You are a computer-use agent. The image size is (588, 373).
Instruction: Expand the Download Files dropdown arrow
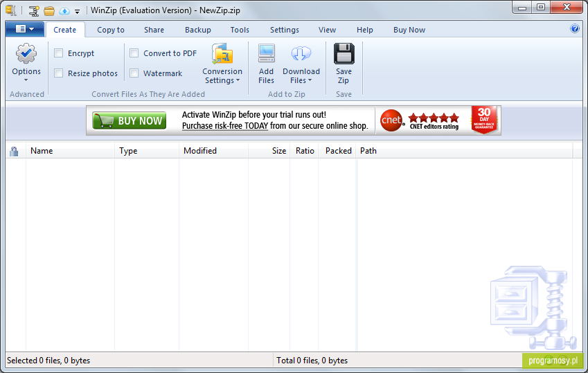pos(310,80)
